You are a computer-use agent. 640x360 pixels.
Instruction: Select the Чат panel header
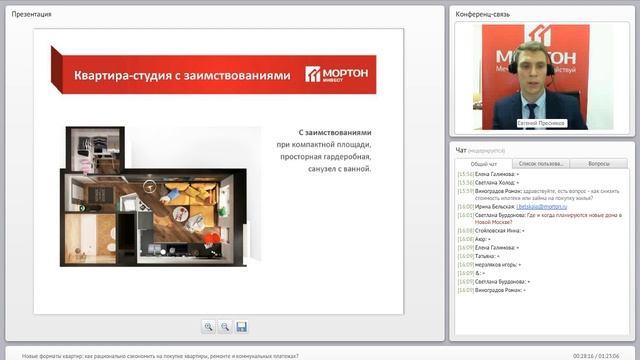461,151
